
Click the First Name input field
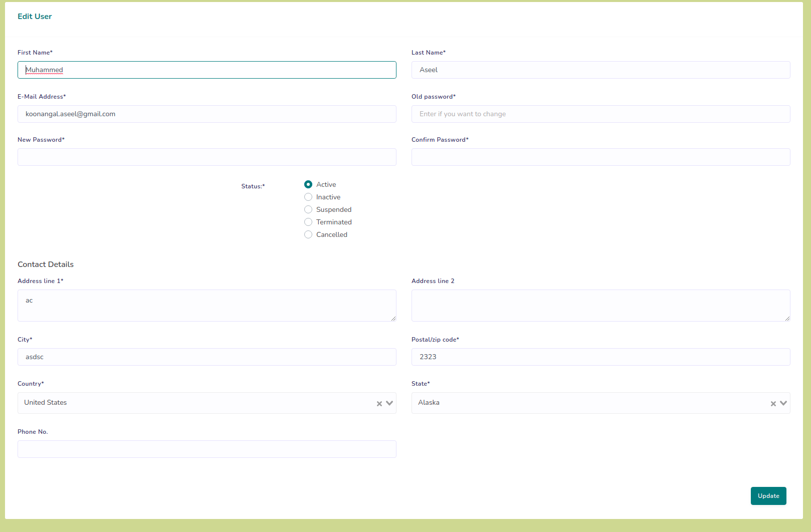point(207,70)
